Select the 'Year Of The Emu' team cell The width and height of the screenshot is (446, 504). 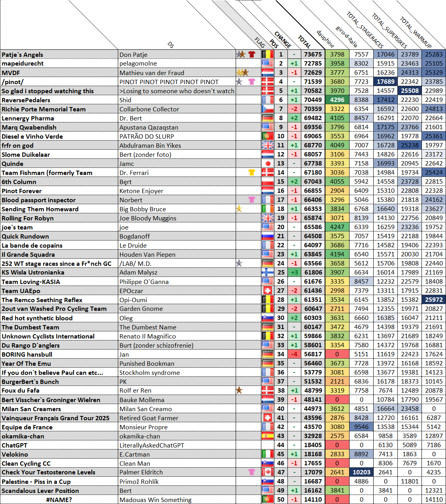click(59, 363)
